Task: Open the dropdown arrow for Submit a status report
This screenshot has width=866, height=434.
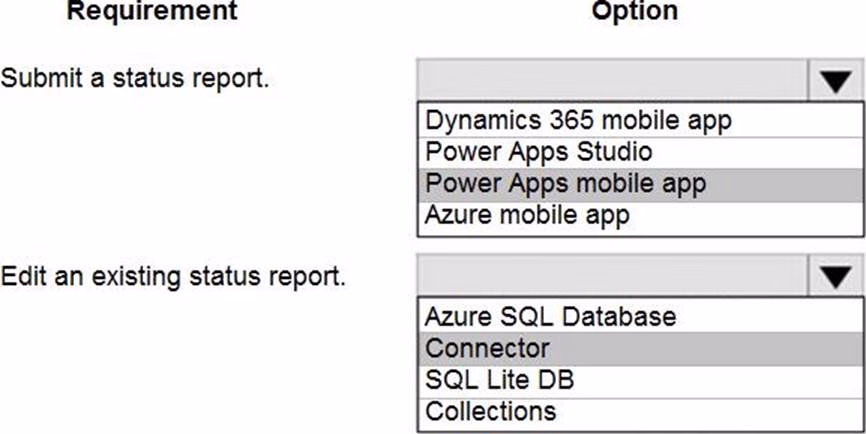Action: pos(837,81)
